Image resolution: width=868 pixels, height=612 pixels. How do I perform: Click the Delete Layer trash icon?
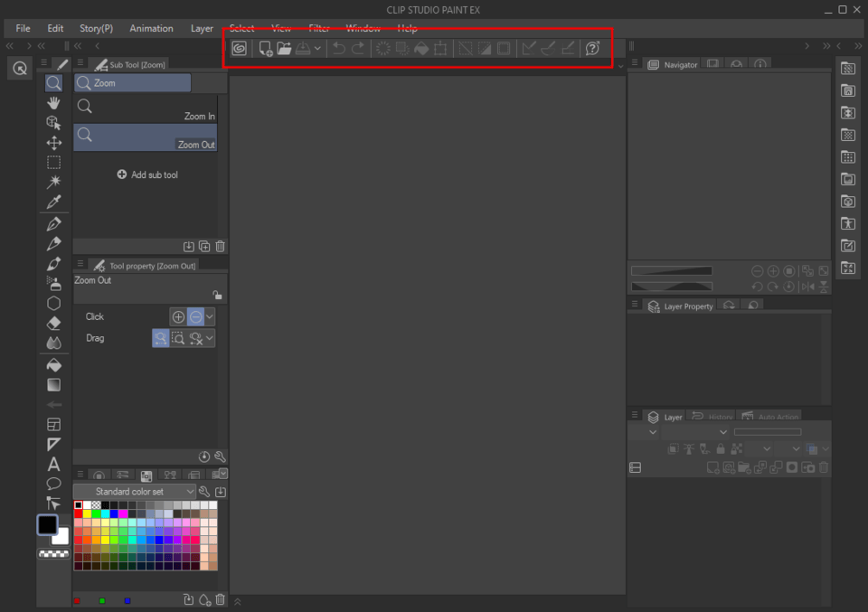click(x=823, y=467)
